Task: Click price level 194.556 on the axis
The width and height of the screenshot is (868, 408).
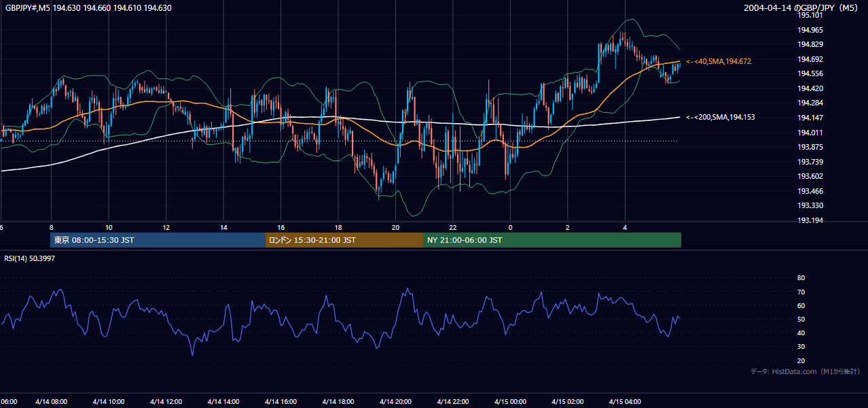Action: 810,73
